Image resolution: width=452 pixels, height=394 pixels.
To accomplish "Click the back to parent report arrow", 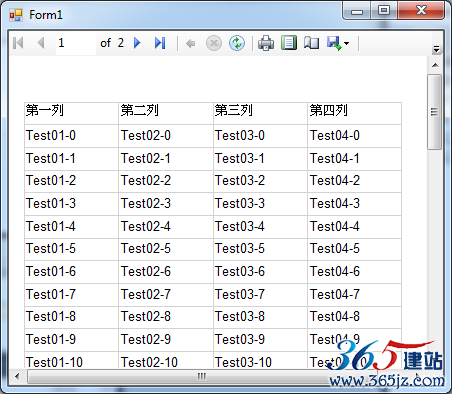I will (x=190, y=43).
